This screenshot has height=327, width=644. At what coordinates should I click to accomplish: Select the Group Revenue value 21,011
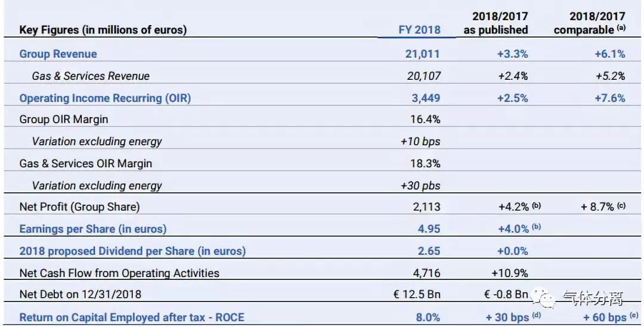click(x=422, y=54)
